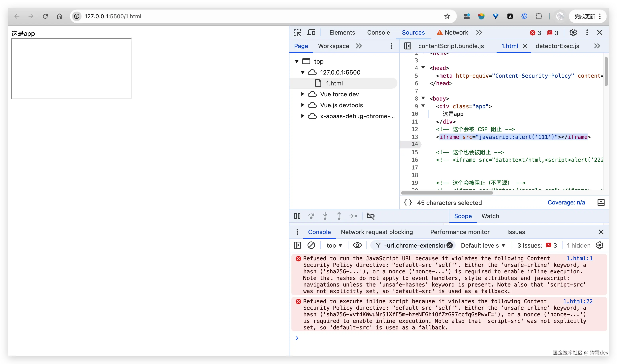
Task: Bookmark page with the star icon
Action: pos(447,16)
